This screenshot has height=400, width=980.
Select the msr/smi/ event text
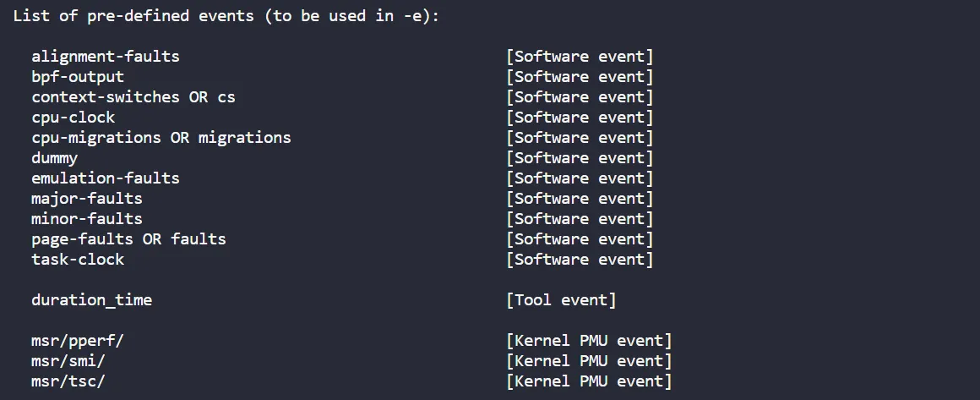[x=68, y=361]
